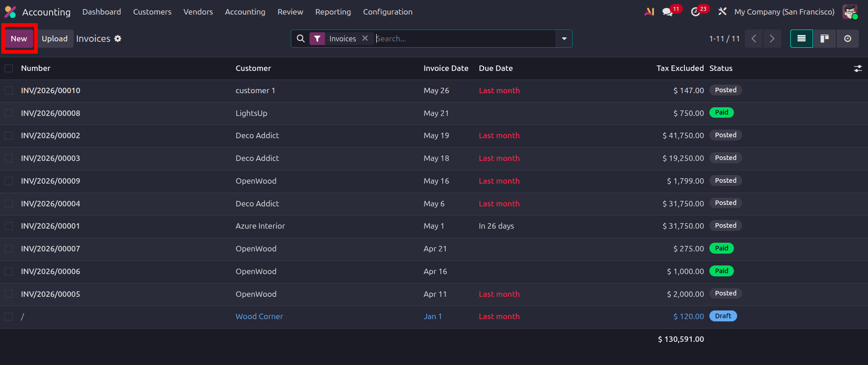Select checkbox for INV/2026/00008
The width and height of the screenshot is (868, 365).
tap(9, 113)
